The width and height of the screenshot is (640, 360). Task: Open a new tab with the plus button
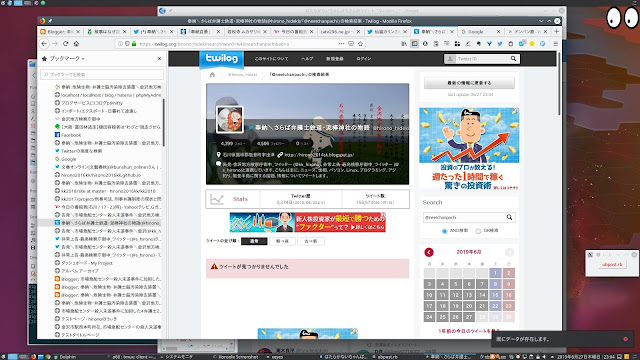tap(556, 31)
